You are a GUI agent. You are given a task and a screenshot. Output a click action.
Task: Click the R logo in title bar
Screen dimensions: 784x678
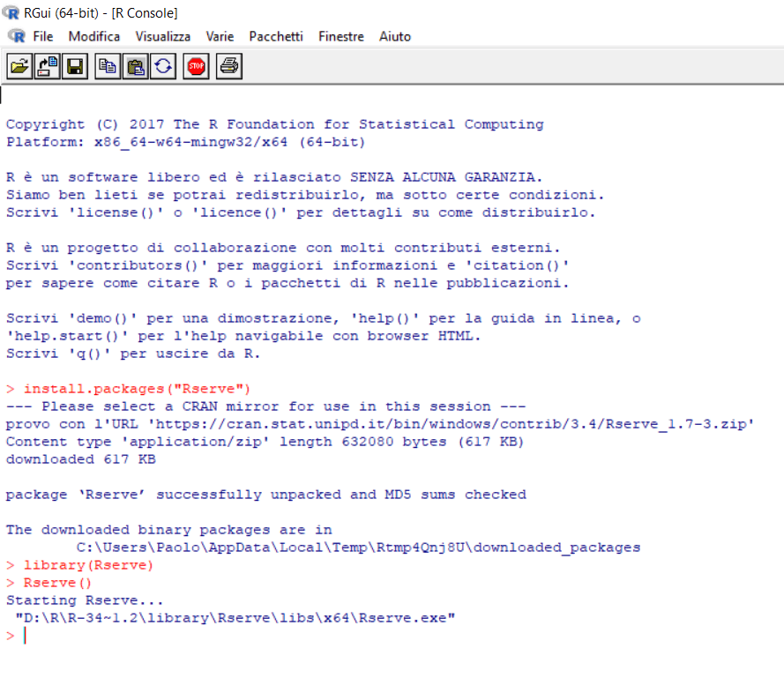(x=11, y=12)
